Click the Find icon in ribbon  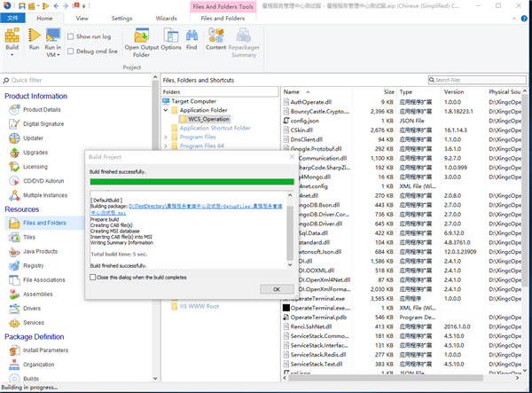pos(192,41)
